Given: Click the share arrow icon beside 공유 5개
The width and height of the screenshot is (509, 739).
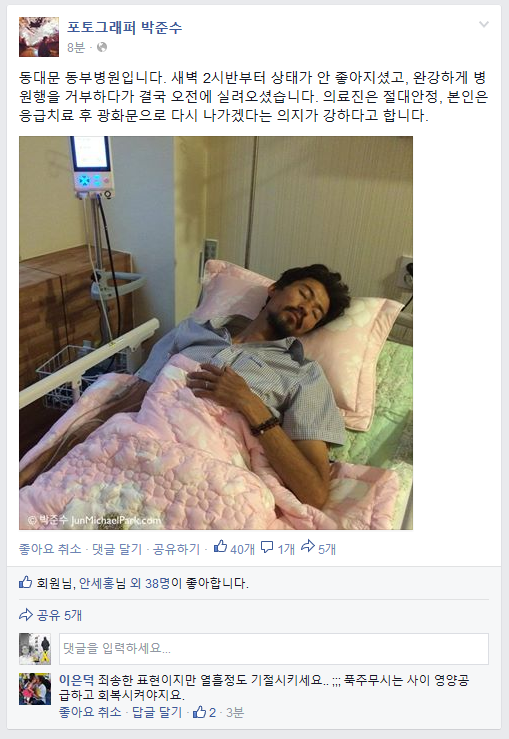Looking at the screenshot, I should (26, 615).
